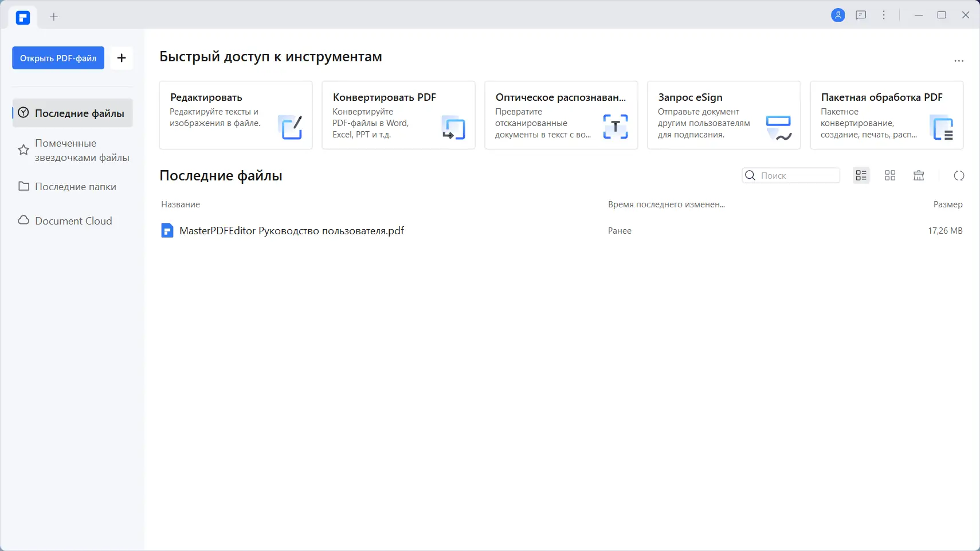
Task: Open MasterPDFEditor Руководство пользователя.pdf
Action: tap(292, 231)
